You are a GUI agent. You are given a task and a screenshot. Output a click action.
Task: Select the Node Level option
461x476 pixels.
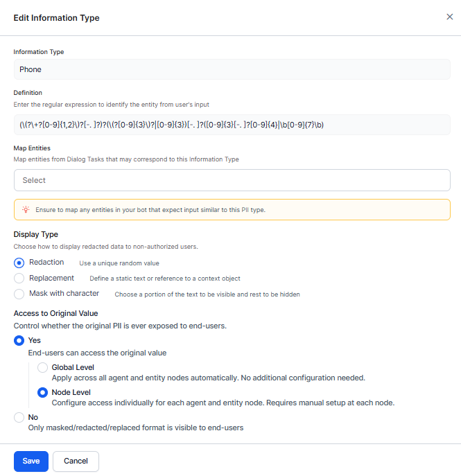pyautogui.click(x=42, y=393)
